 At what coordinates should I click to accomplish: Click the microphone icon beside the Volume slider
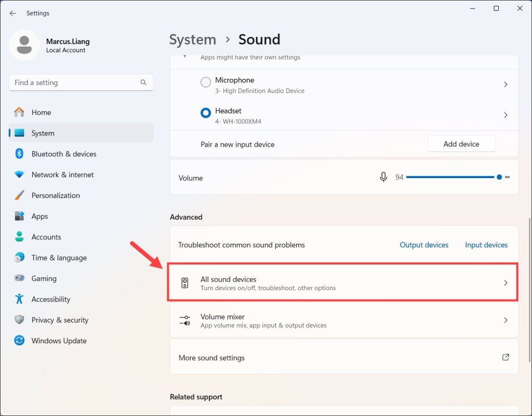pyautogui.click(x=383, y=177)
